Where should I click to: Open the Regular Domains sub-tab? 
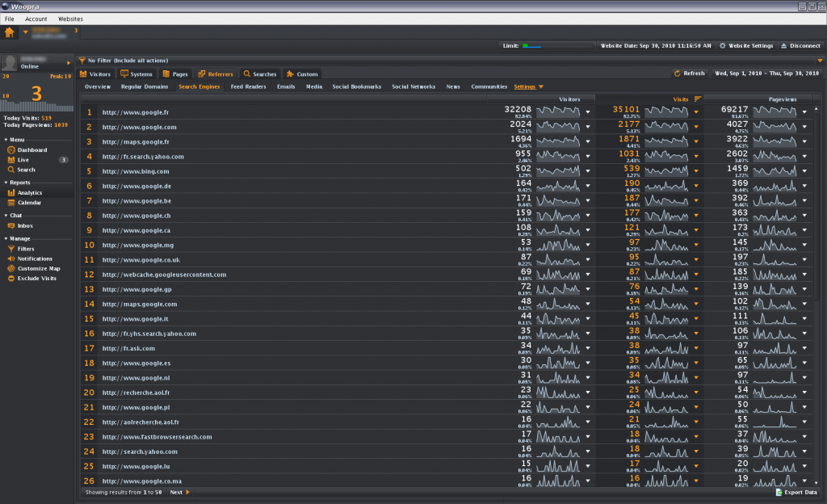[145, 86]
